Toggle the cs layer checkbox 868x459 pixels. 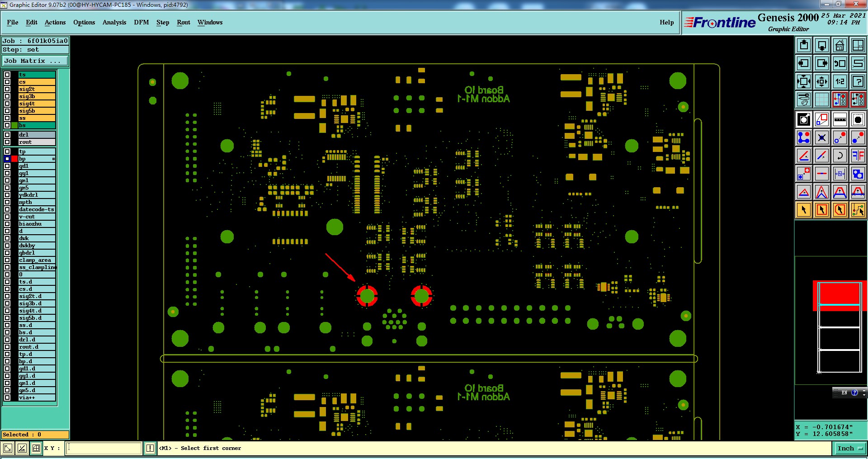[7, 82]
